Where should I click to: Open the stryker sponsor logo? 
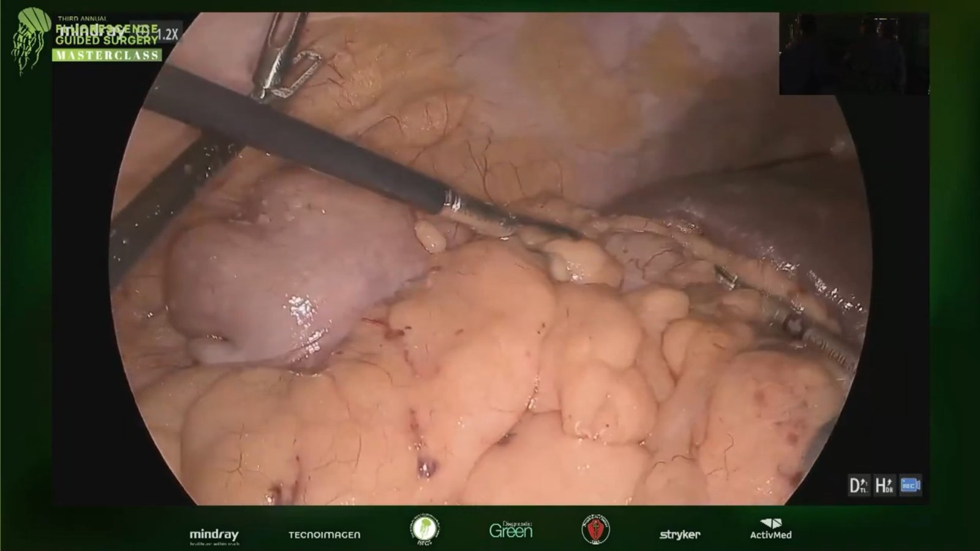point(679,535)
